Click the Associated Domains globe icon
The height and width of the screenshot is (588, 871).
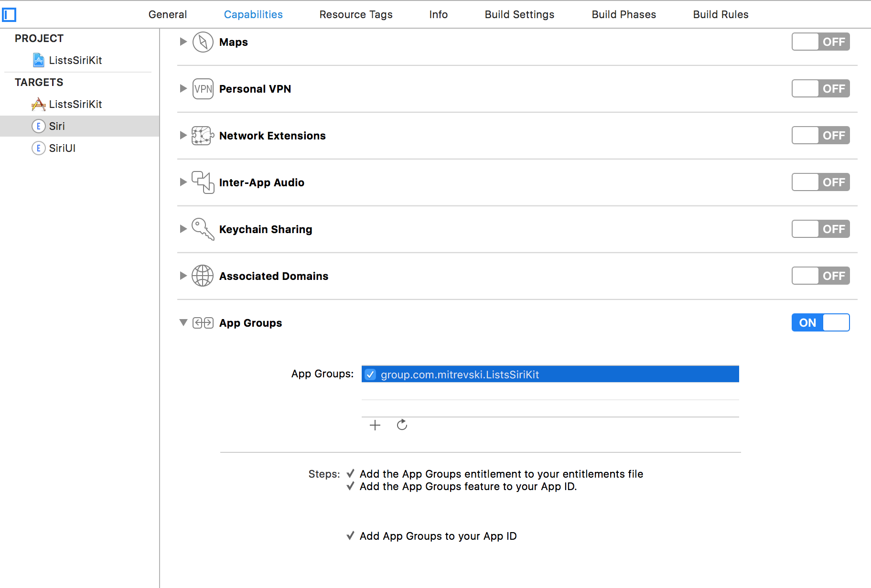point(203,276)
